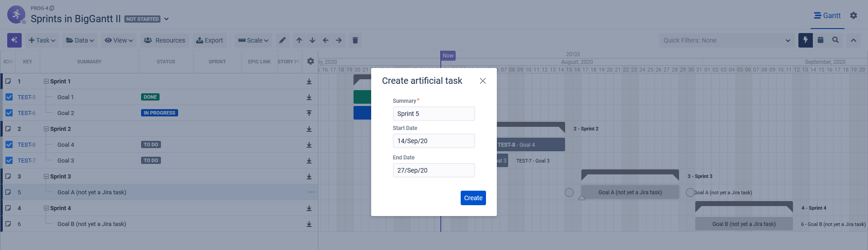
Task: Open the TEST-7 issue link
Action: (27, 161)
